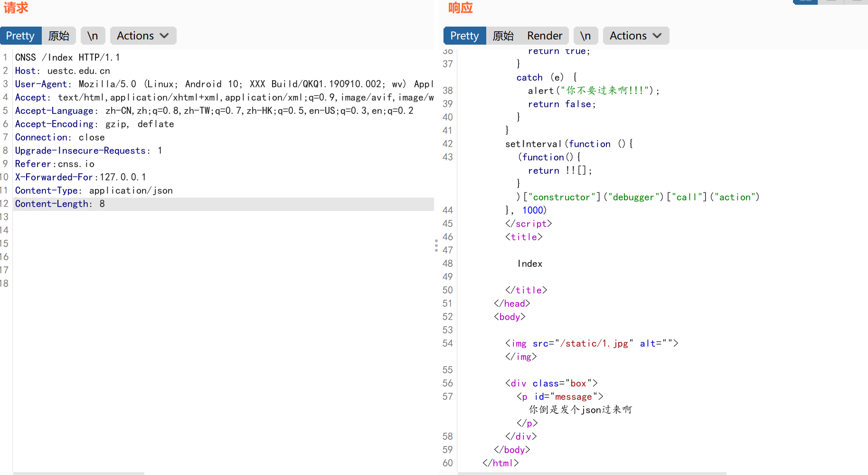Click the ["constructor"]("debugger") line
Viewport: 868px width, 475px height.
[x=638, y=197]
